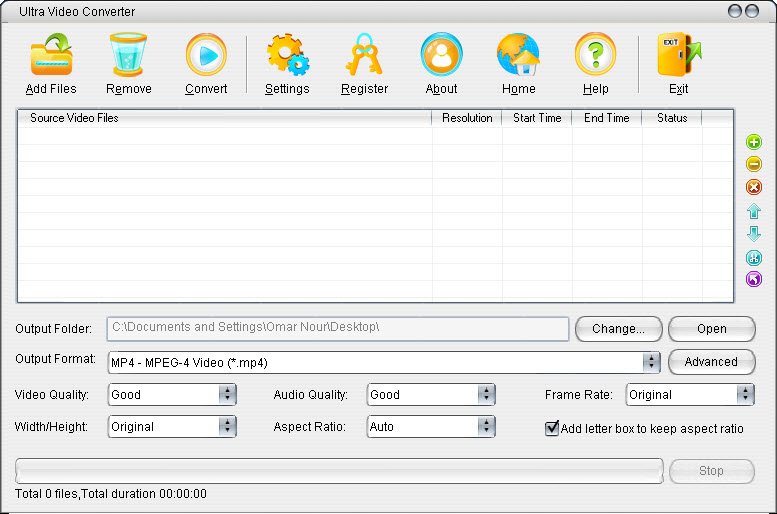Click the red X clear-all icon

click(x=754, y=187)
